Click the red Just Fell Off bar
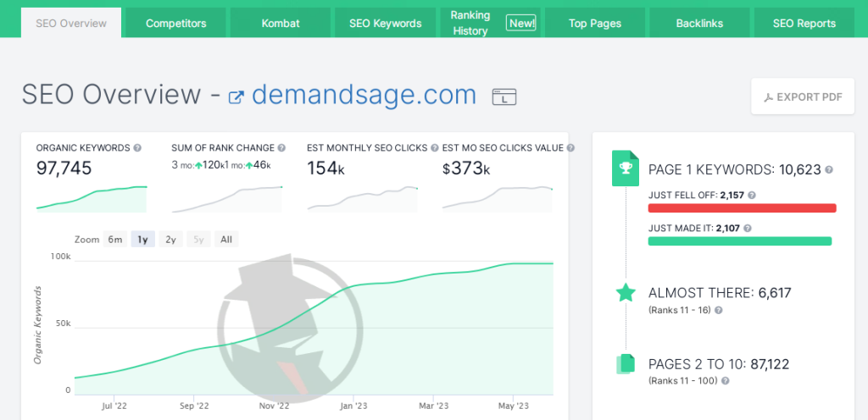 coord(742,207)
